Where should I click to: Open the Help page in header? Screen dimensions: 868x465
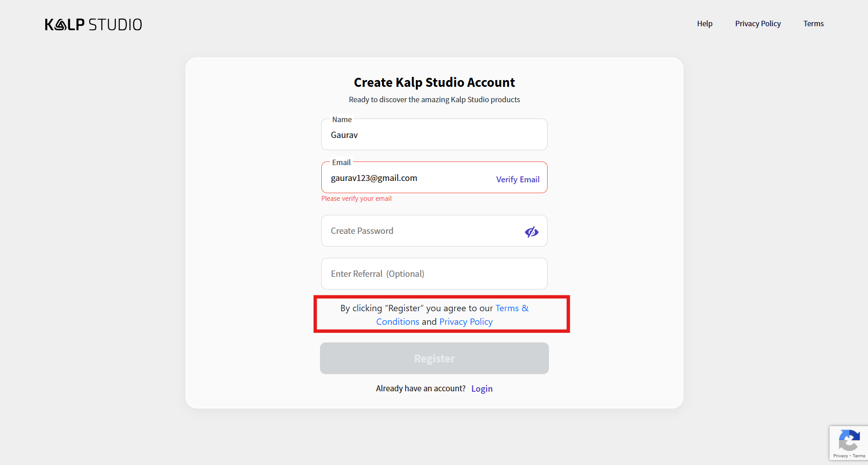[x=704, y=24]
